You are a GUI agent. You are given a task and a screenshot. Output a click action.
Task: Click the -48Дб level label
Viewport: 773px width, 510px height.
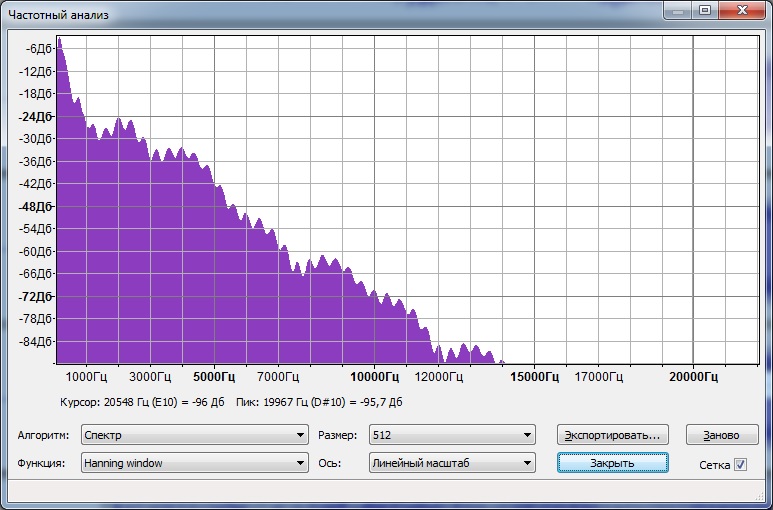pyautogui.click(x=35, y=207)
